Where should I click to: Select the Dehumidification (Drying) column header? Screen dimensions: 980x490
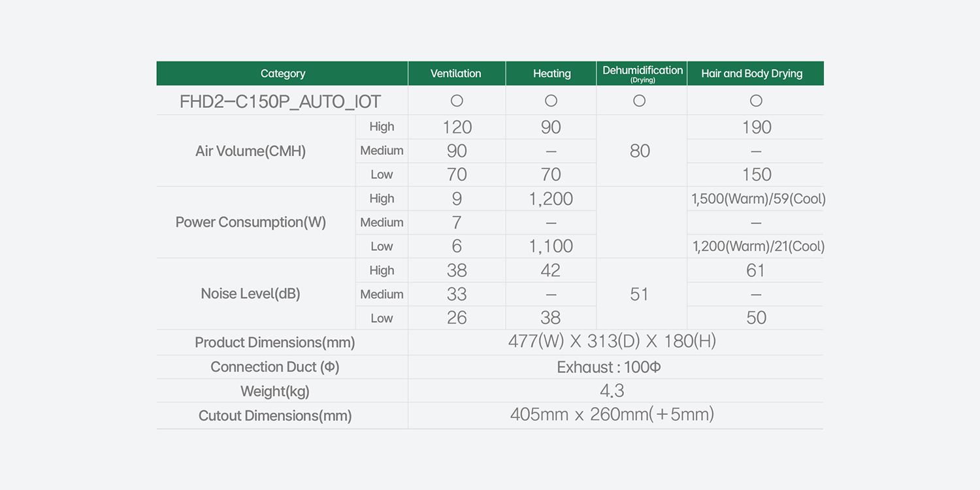(642, 73)
